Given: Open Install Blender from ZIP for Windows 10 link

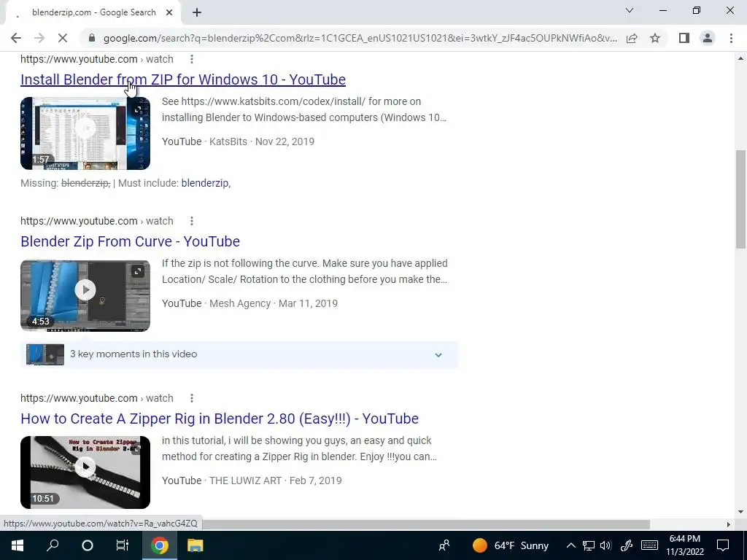Looking at the screenshot, I should pos(183,79).
